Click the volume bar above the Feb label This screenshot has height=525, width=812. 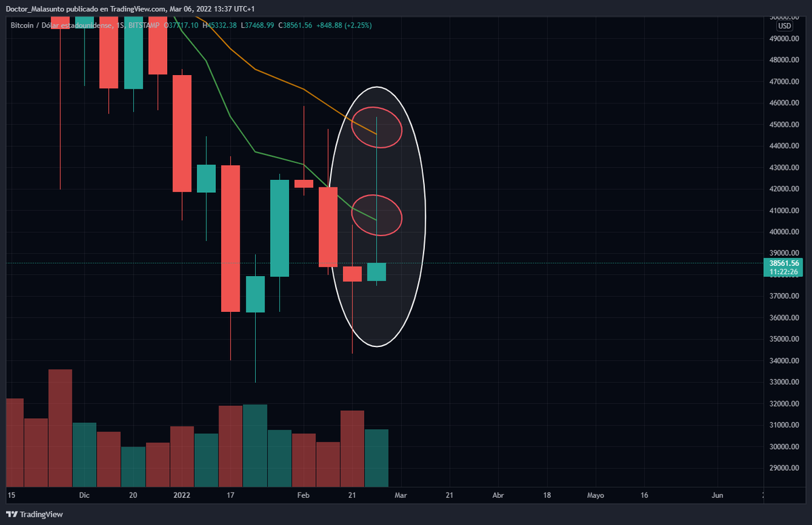click(303, 460)
